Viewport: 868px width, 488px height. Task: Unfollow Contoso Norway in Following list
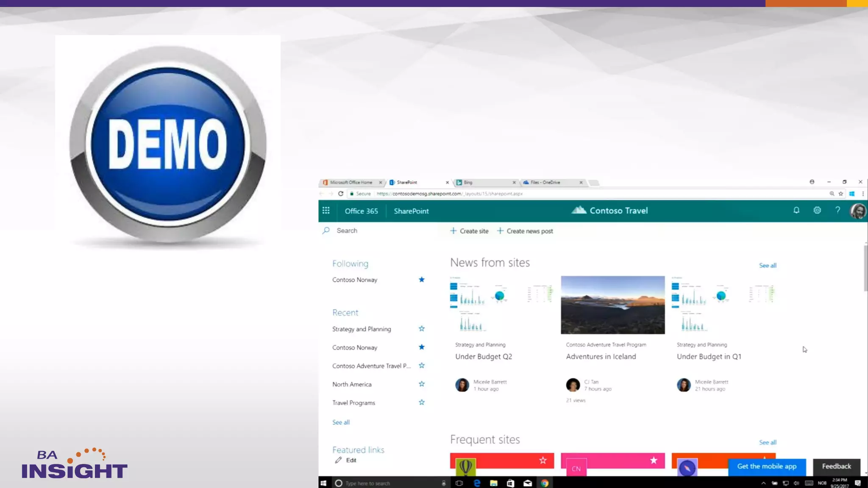click(x=421, y=280)
